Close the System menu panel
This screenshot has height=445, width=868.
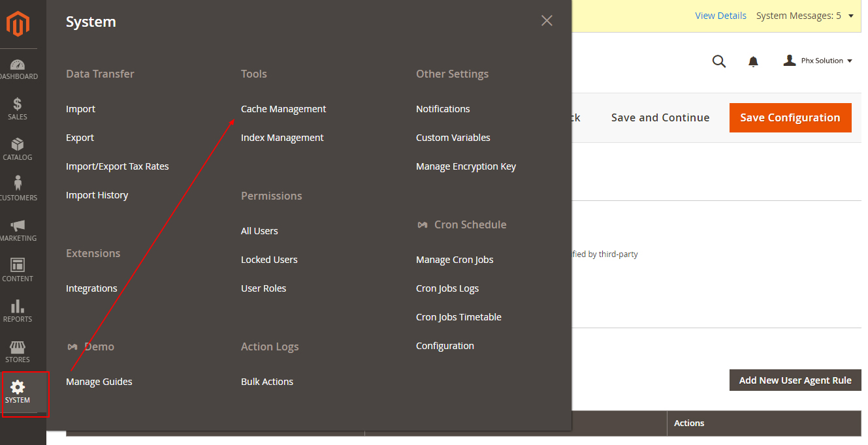547,21
